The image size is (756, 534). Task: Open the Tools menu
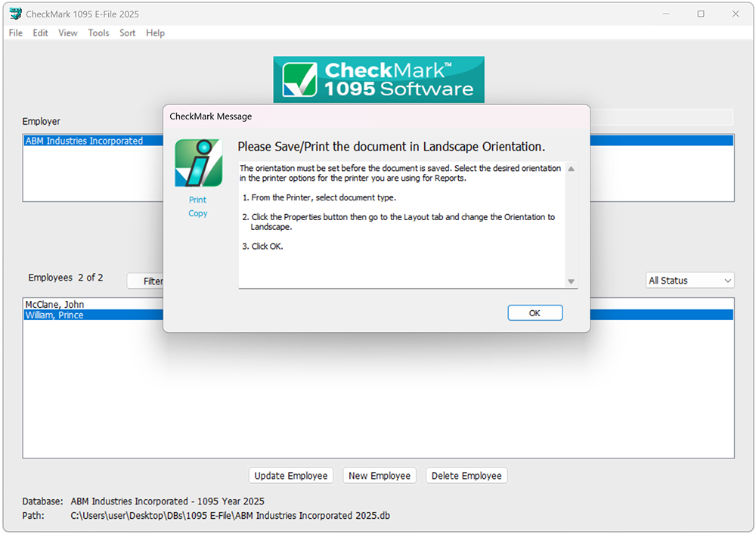pyautogui.click(x=98, y=33)
